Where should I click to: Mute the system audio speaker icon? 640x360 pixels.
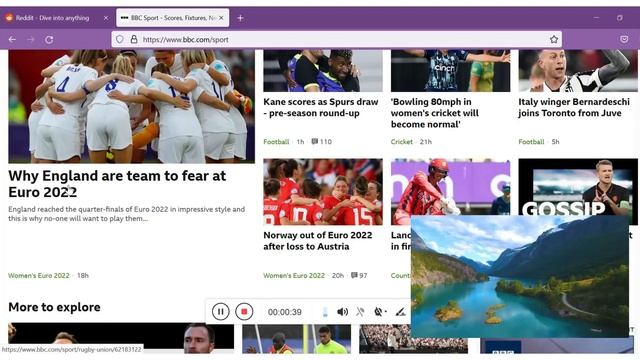[x=342, y=312]
